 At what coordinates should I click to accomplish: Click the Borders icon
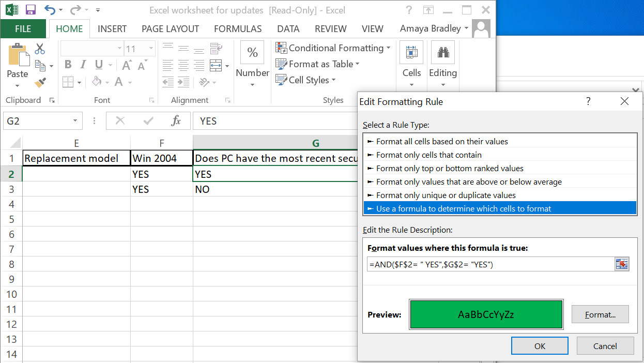point(68,82)
